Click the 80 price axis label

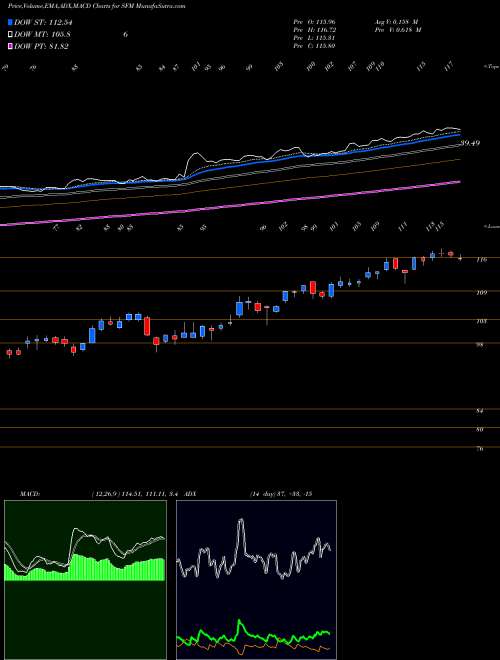click(x=480, y=429)
